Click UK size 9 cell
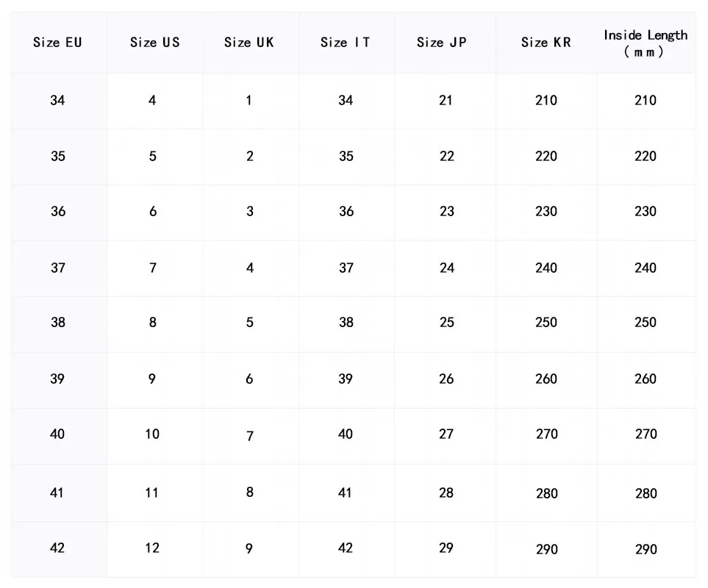The width and height of the screenshot is (708, 588). pos(249,548)
